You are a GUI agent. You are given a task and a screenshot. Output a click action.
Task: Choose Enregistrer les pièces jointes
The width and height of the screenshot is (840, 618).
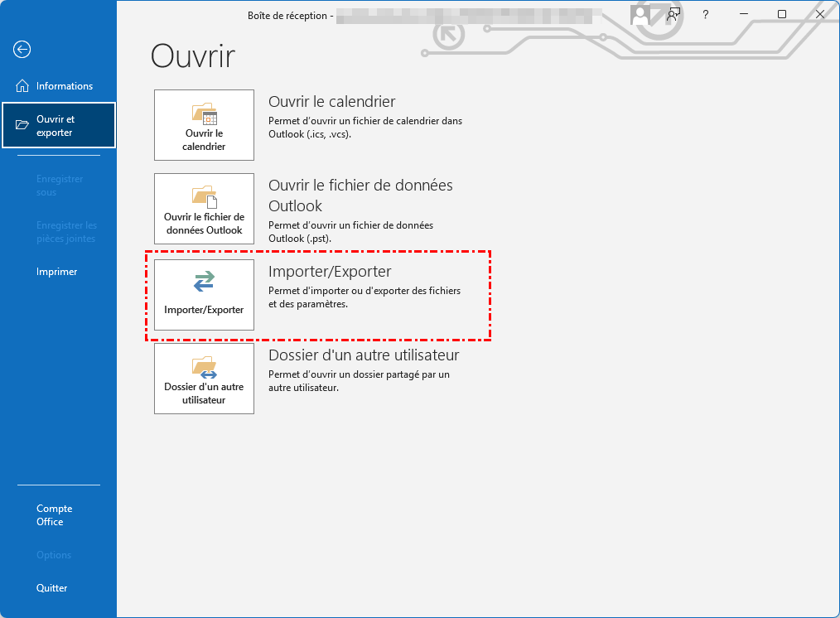click(65, 232)
